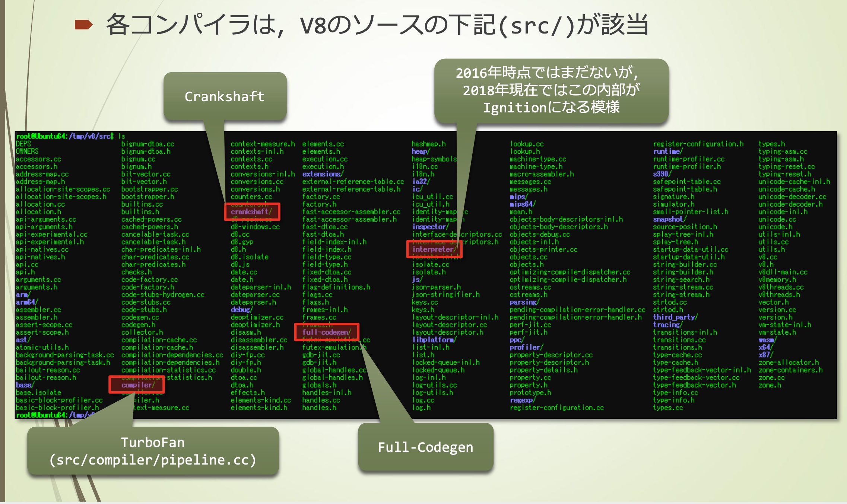
Task: Click the red-boxed crankshaft/ directory
Action: (251, 212)
